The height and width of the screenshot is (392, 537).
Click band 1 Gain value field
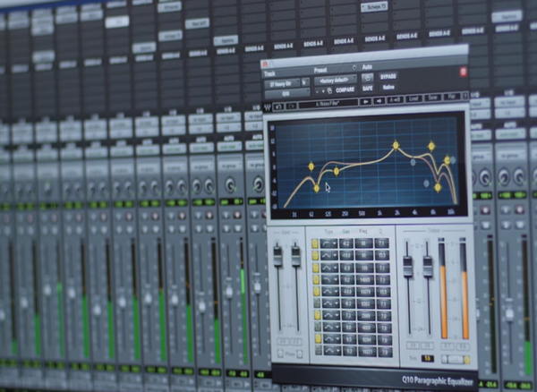click(x=345, y=243)
